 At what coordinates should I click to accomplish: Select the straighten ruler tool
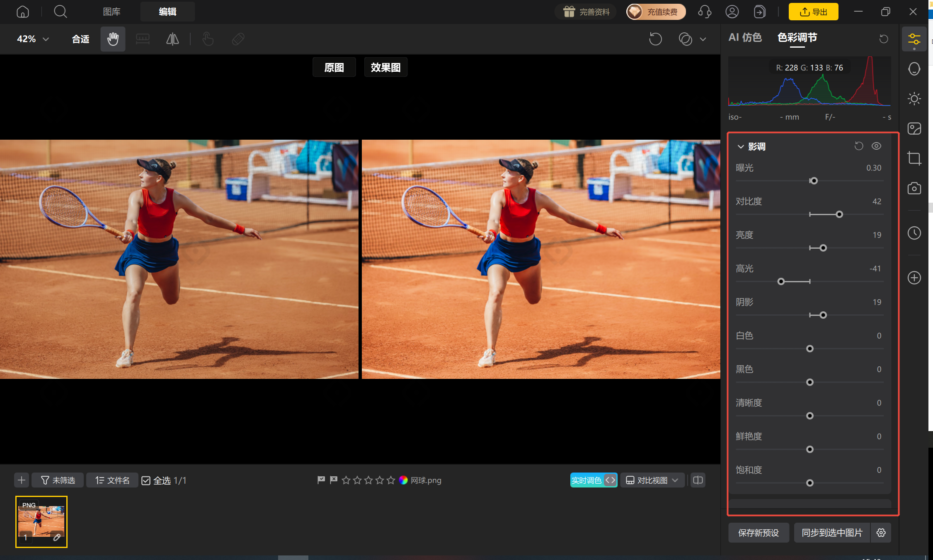tap(143, 39)
